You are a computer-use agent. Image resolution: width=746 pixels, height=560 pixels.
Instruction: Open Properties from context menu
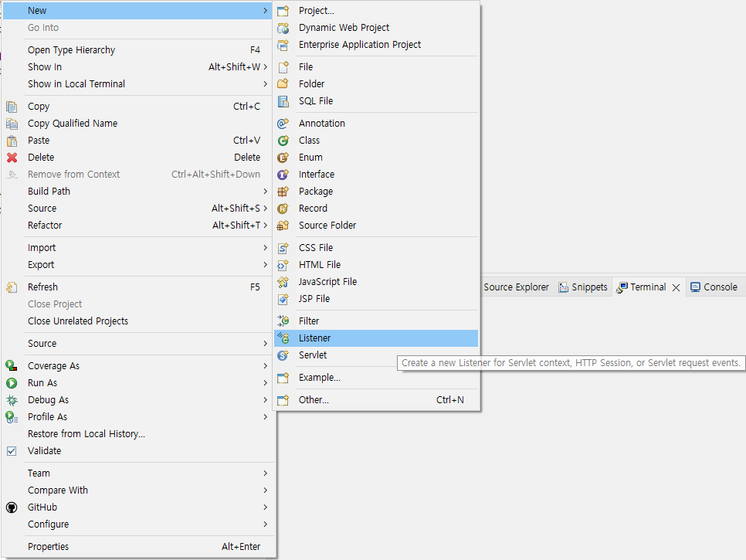[138, 547]
